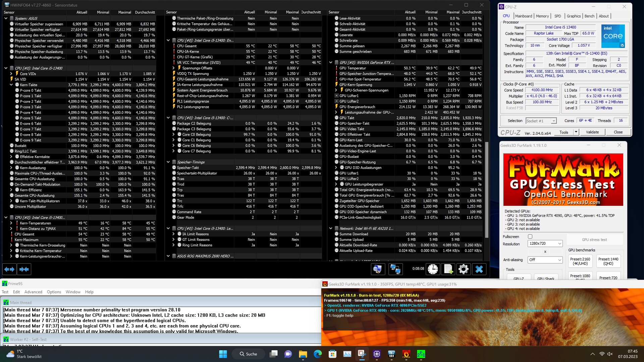Viewport: 644px width, 362px height.
Task: Click HWiNFO collapse columns arrows button
Action: tap(24, 269)
